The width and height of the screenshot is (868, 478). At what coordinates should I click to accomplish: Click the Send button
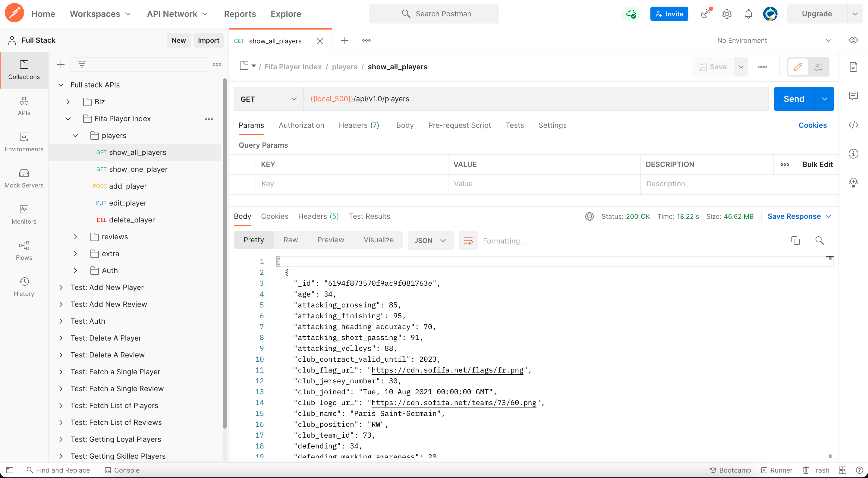click(794, 99)
